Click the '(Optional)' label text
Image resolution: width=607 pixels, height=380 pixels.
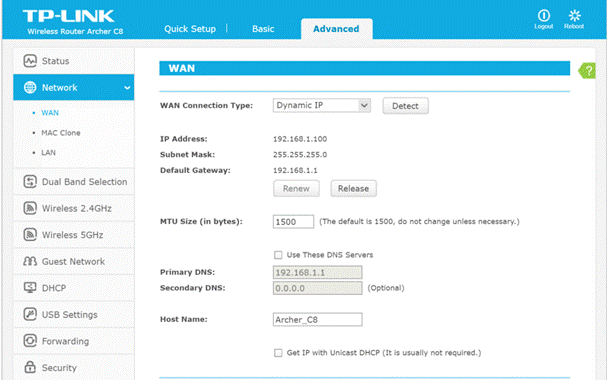[386, 288]
